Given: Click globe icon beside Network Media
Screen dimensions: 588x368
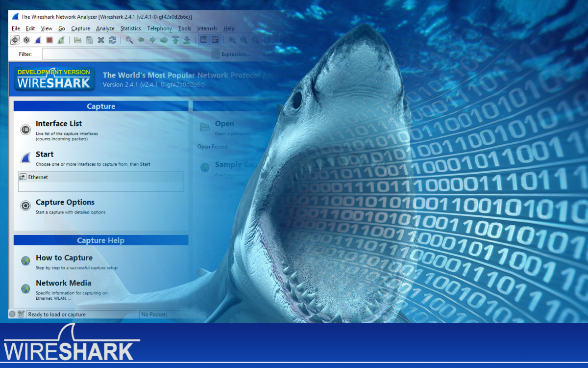Looking at the screenshot, I should tap(25, 289).
